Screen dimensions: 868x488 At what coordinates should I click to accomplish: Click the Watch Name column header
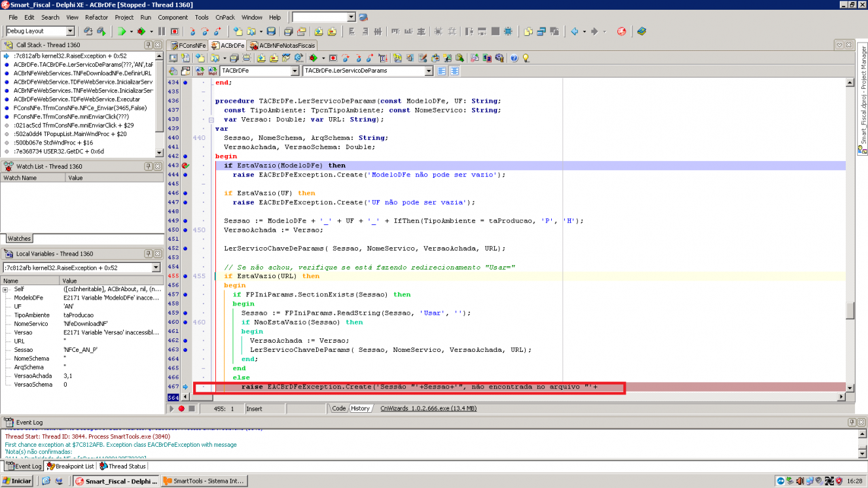pos(33,178)
